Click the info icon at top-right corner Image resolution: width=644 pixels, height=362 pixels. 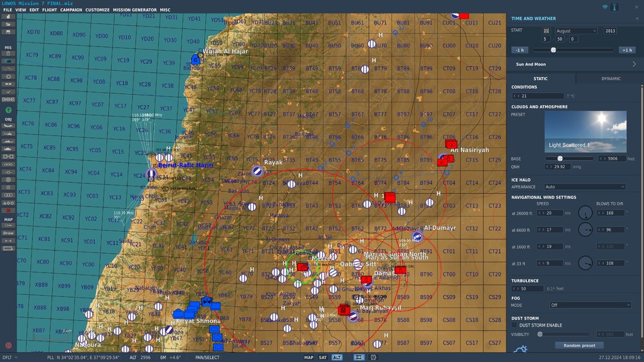pyautogui.click(x=614, y=7)
